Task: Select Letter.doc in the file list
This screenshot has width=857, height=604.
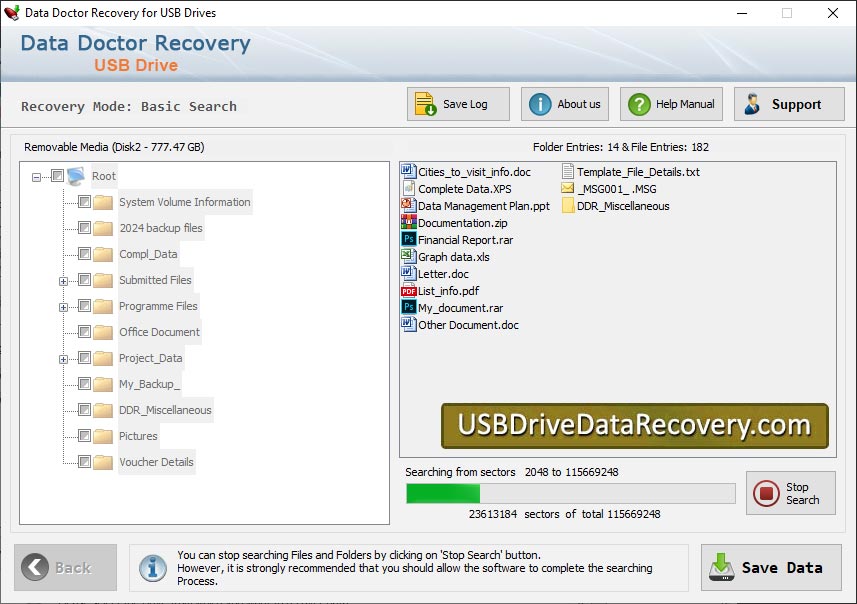Action: coord(443,274)
